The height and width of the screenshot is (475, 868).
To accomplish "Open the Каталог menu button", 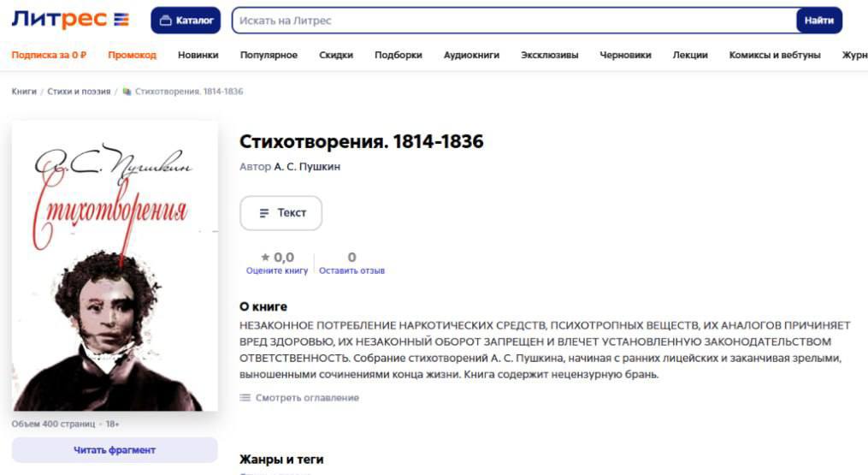I will click(186, 21).
